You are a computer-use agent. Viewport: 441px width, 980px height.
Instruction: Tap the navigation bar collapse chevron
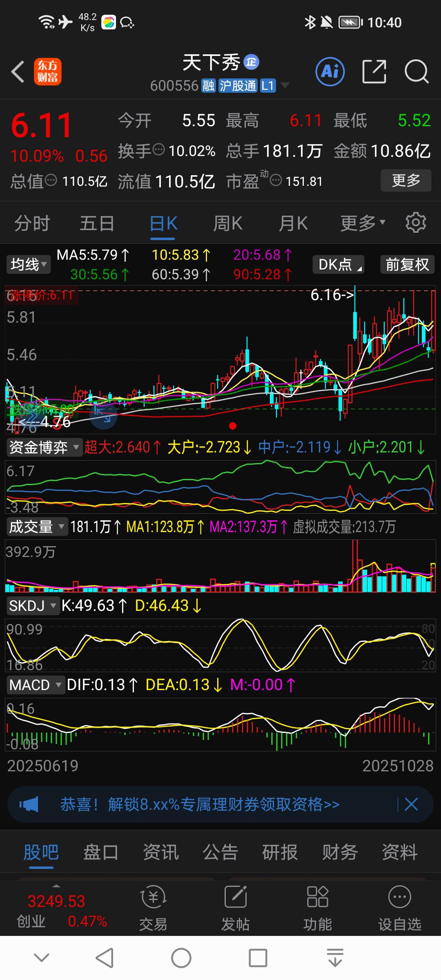pyautogui.click(x=42, y=958)
